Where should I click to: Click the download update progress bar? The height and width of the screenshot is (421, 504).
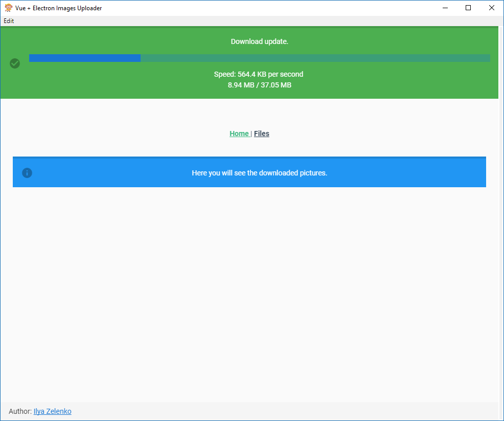[259, 58]
